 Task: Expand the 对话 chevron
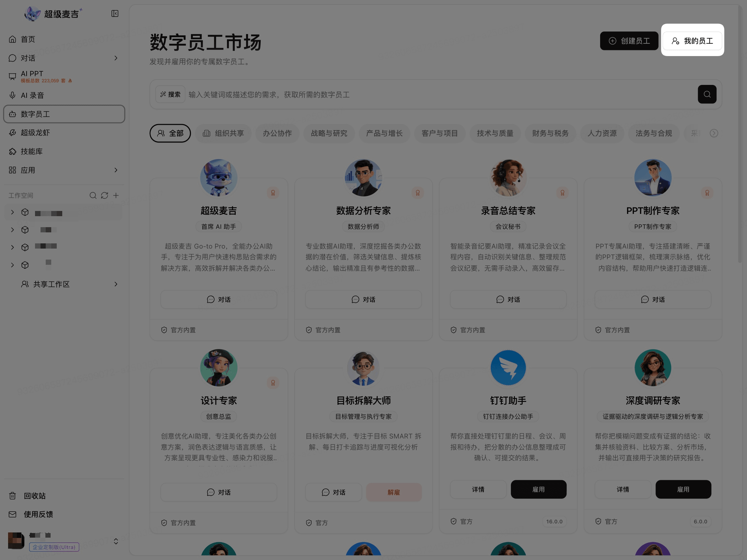click(116, 58)
